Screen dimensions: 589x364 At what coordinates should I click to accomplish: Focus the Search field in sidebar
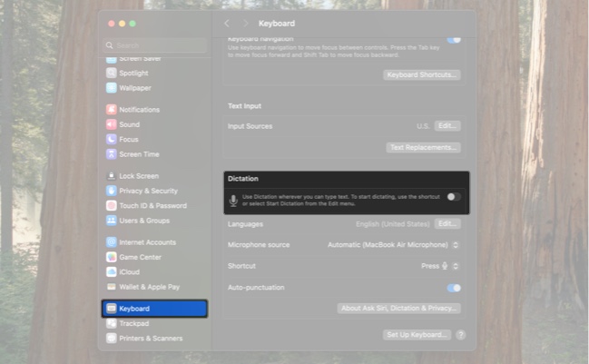click(154, 45)
